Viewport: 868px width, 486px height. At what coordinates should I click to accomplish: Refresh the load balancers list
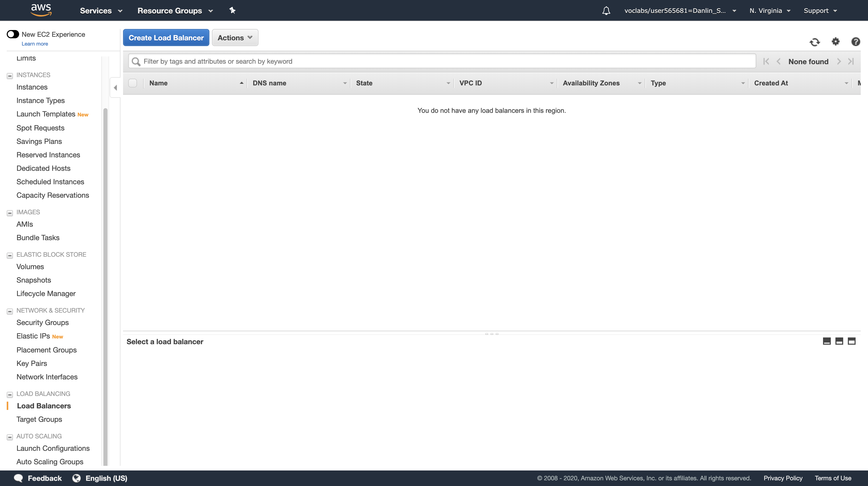tap(814, 42)
